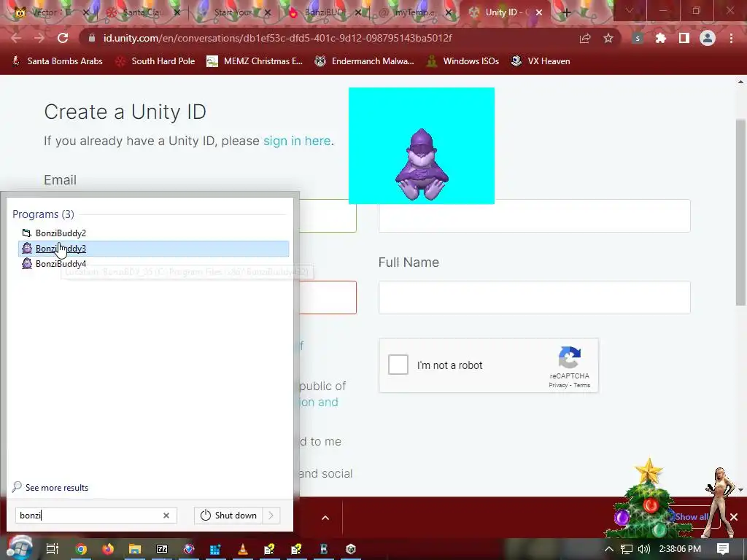
Task: Open the Chrome profile avatar
Action: coord(708,38)
